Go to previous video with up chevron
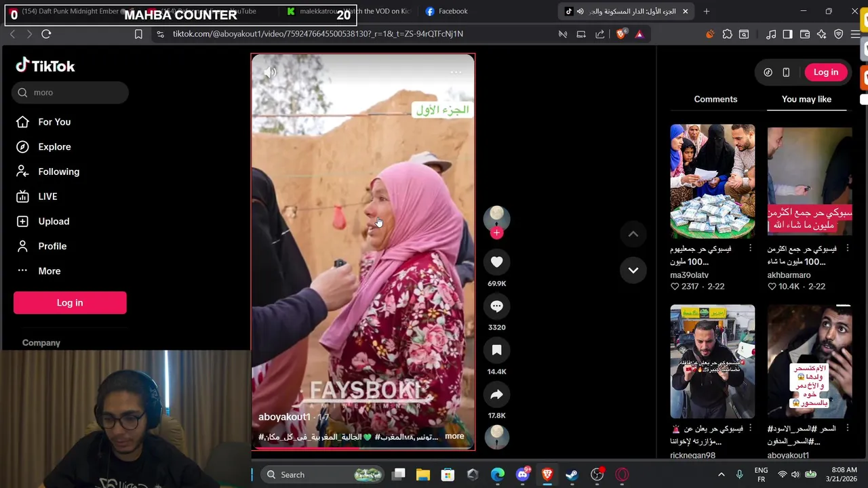 633,234
